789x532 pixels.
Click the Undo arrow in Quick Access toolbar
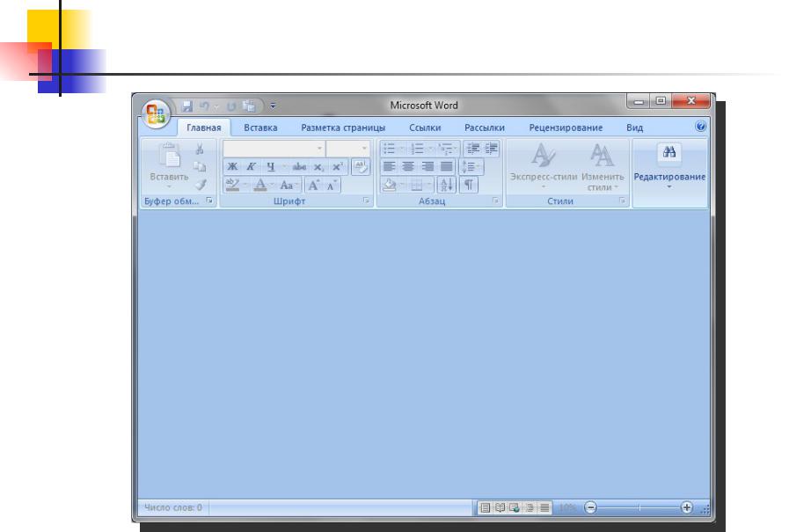[204, 106]
